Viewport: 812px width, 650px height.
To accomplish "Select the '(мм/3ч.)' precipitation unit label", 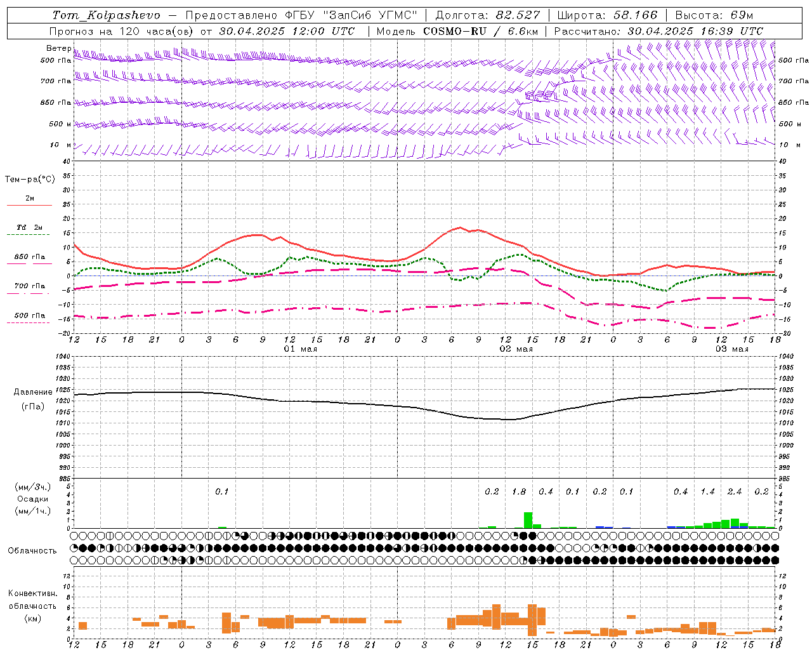I will coord(32,487).
